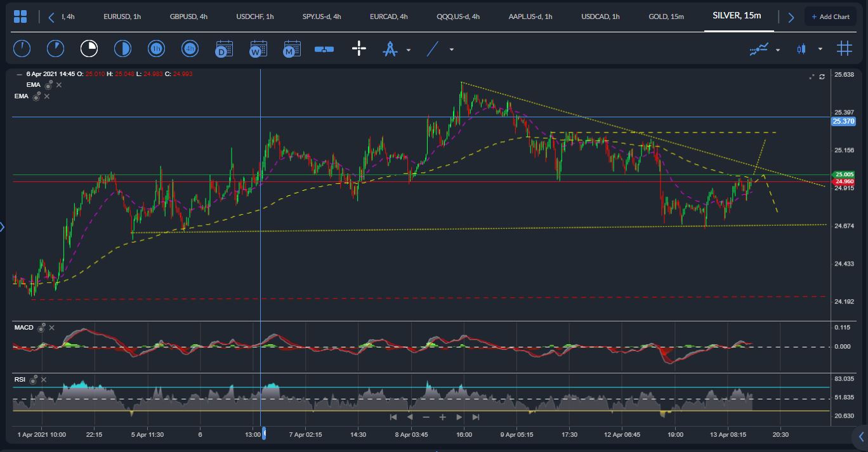Screen dimensions: 868x452
Task: Open the GOLD, 15m tab
Action: click(x=666, y=16)
